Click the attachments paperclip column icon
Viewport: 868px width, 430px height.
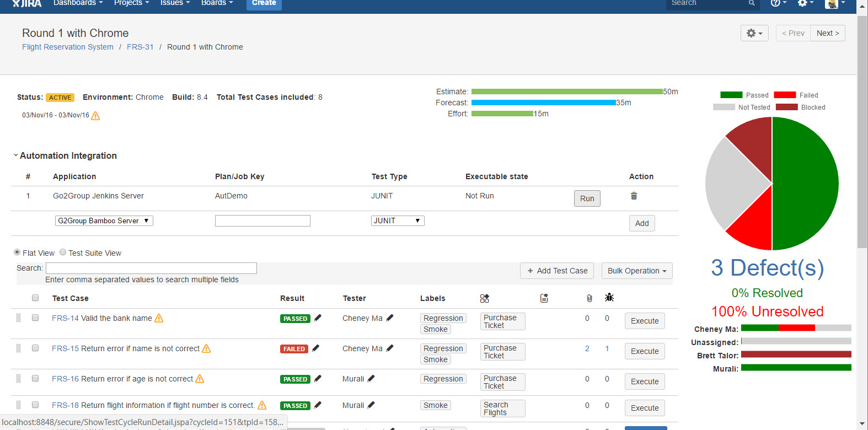pyautogui.click(x=590, y=298)
